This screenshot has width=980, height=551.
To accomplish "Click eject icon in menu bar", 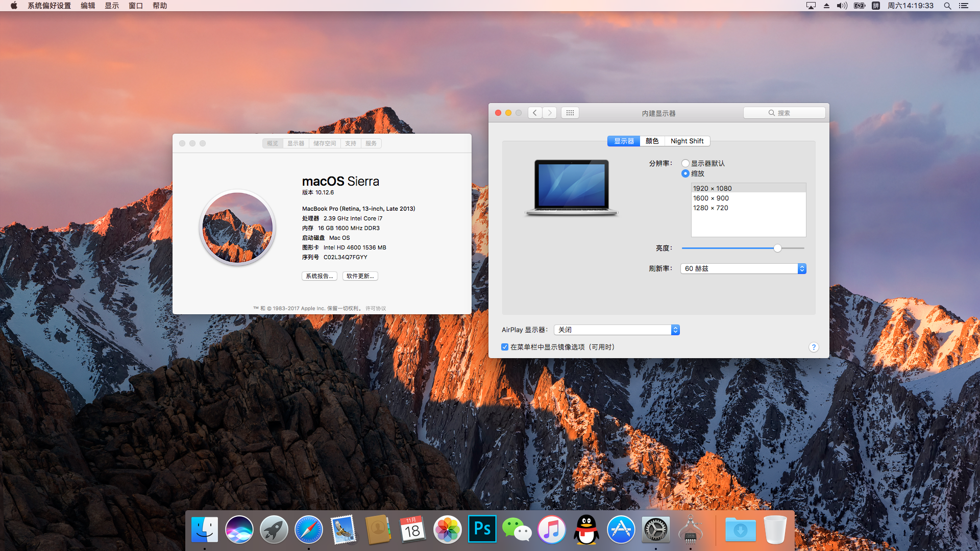I will coord(826,6).
